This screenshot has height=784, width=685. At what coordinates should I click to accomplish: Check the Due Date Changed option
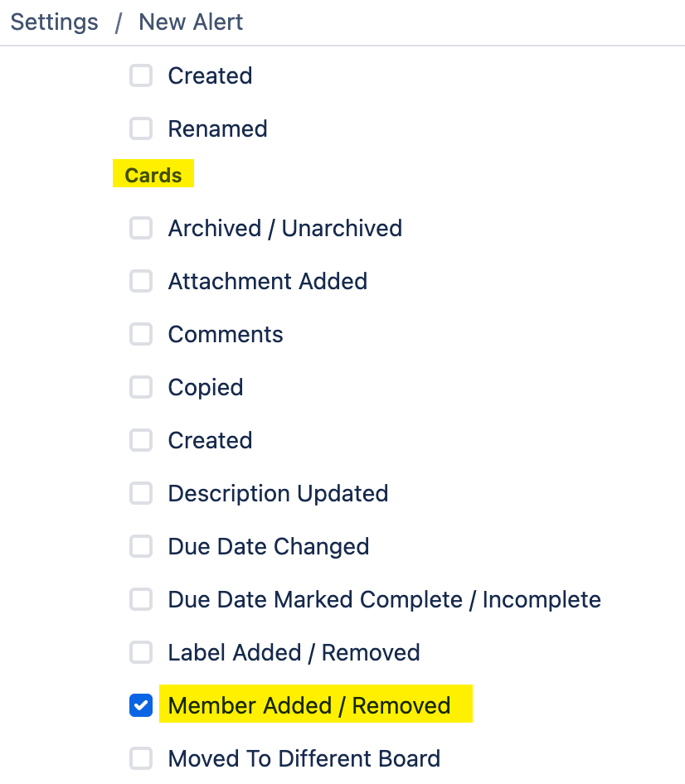point(141,546)
